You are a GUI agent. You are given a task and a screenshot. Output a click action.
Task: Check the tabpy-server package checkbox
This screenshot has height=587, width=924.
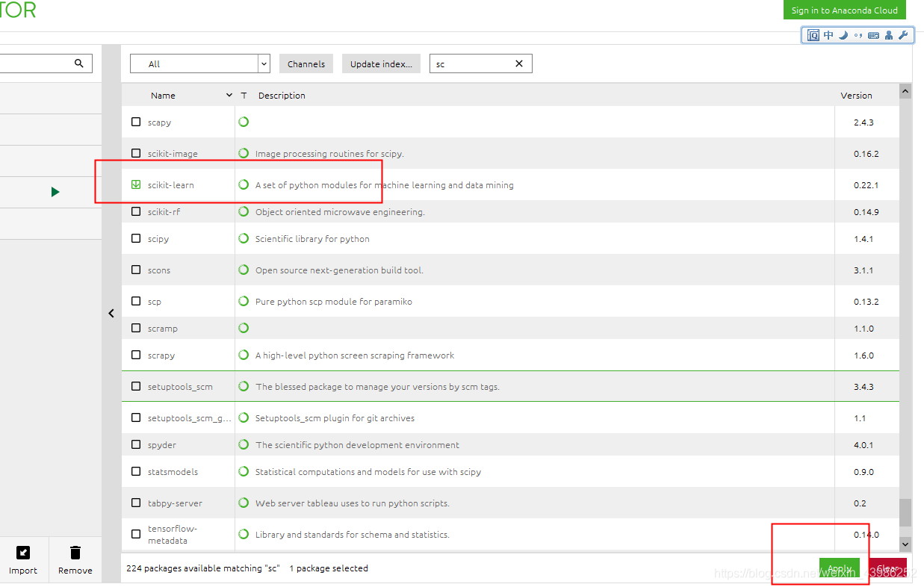(136, 503)
